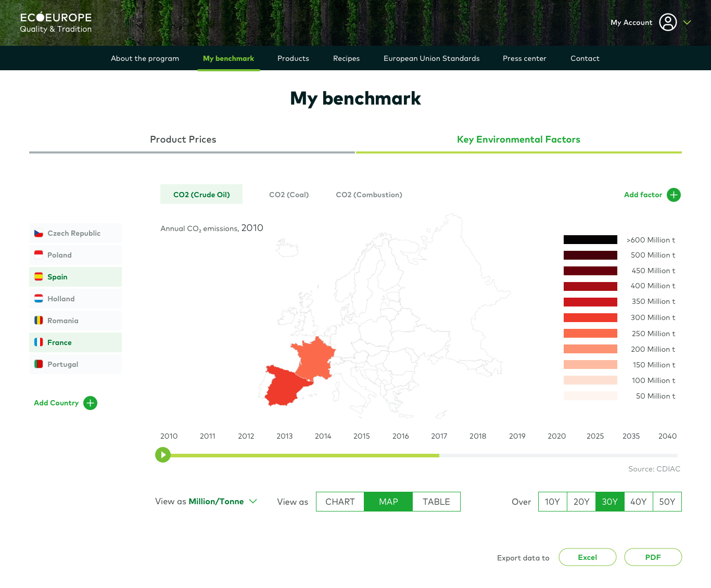Click the Romania flag icon
This screenshot has width=711, height=588.
point(39,320)
